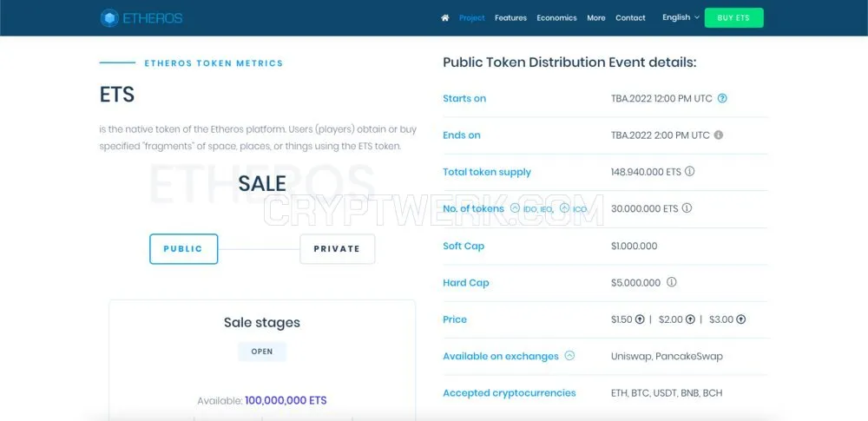Screen dimensions: 868x421
Task: Open the Hard Cap info icon
Action: 672,282
